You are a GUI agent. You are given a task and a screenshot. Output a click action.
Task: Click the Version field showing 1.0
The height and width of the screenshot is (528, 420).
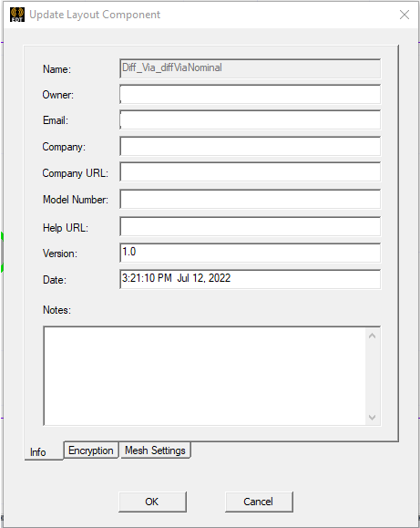tap(250, 253)
